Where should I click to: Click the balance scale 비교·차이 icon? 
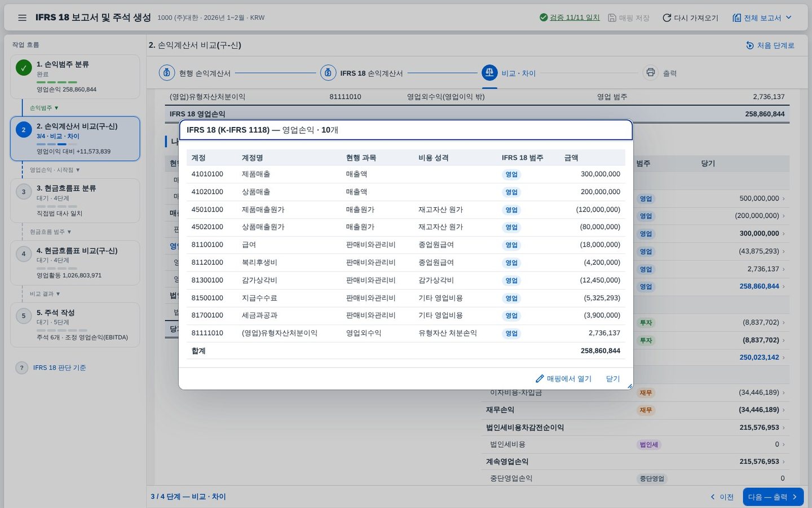[489, 73]
